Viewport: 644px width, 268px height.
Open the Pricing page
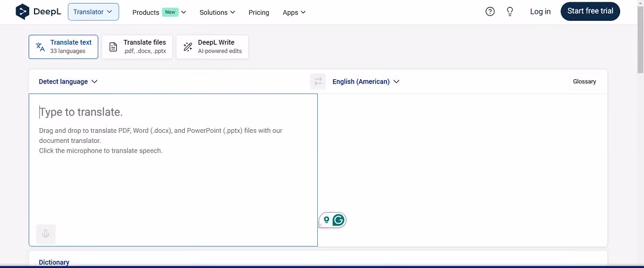(259, 13)
